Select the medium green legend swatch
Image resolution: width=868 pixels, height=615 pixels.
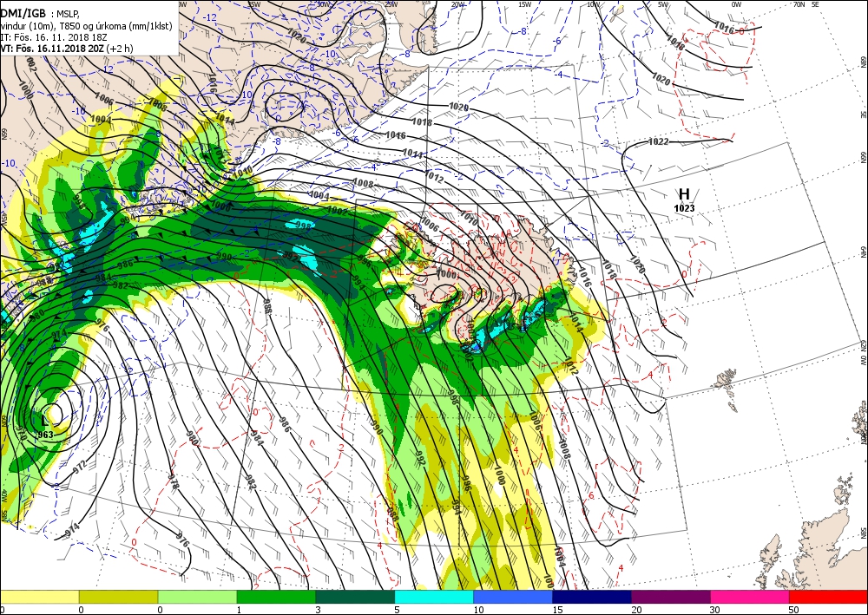276,597
